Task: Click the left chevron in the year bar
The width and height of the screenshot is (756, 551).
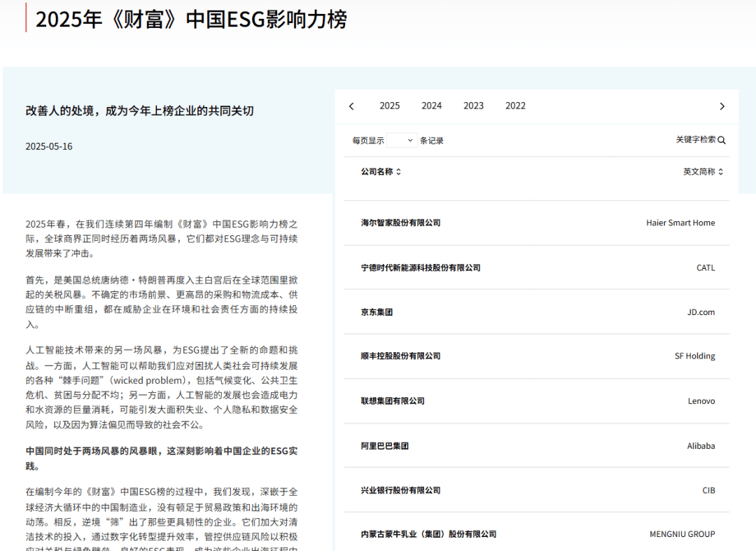Action: 351,106
